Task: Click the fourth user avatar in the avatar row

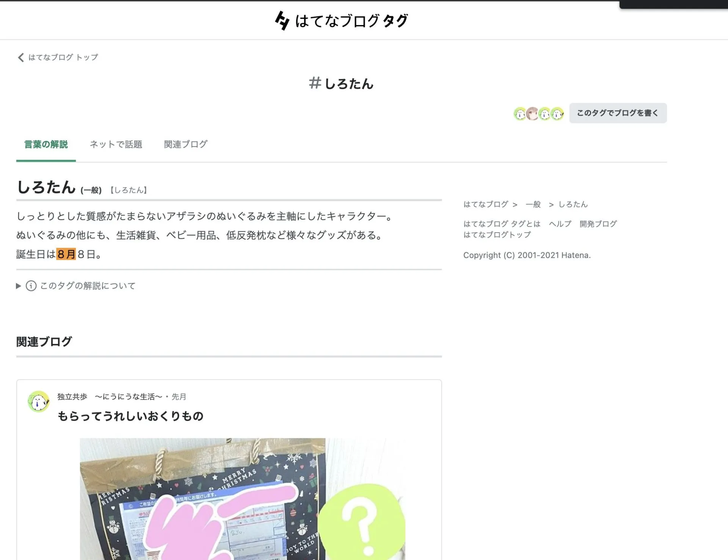Action: pyautogui.click(x=557, y=113)
